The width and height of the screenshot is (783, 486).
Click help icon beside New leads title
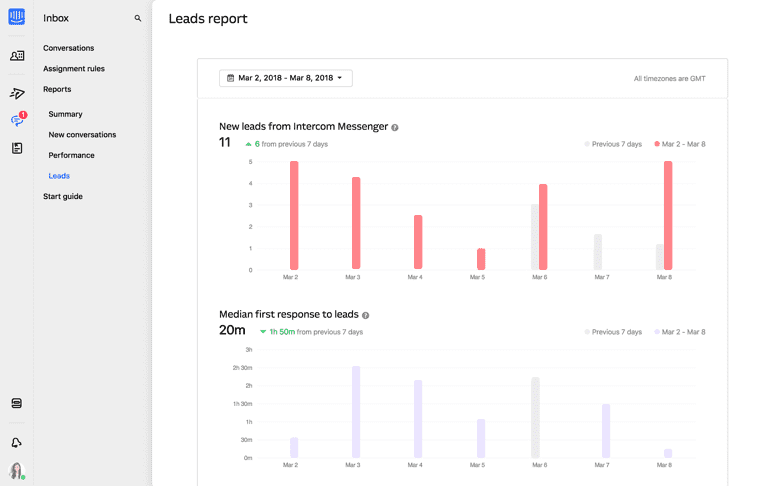click(x=395, y=128)
